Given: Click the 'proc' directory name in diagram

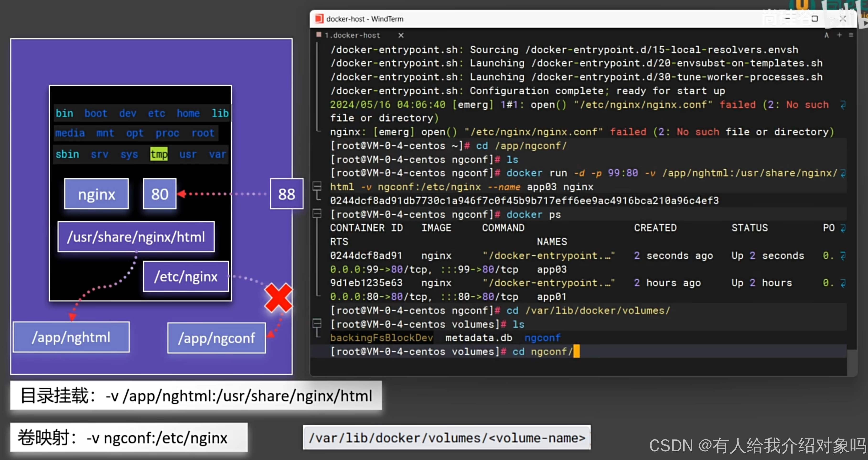Looking at the screenshot, I should pyautogui.click(x=167, y=133).
